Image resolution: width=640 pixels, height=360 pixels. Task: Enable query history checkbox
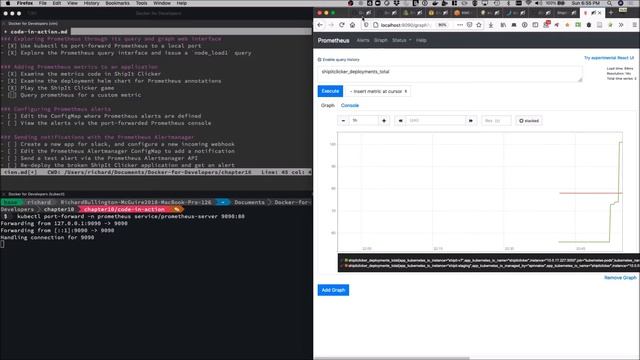(x=320, y=60)
